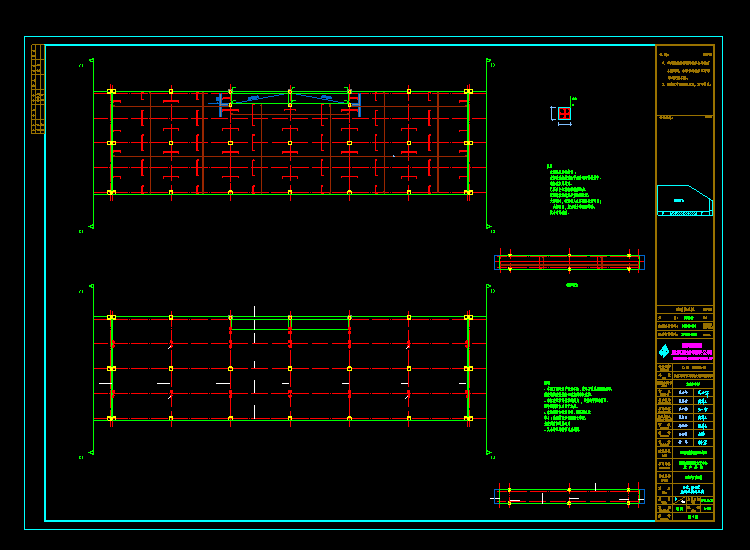
Task: Select the blue framed element atop upper plan
Action: tap(289, 99)
